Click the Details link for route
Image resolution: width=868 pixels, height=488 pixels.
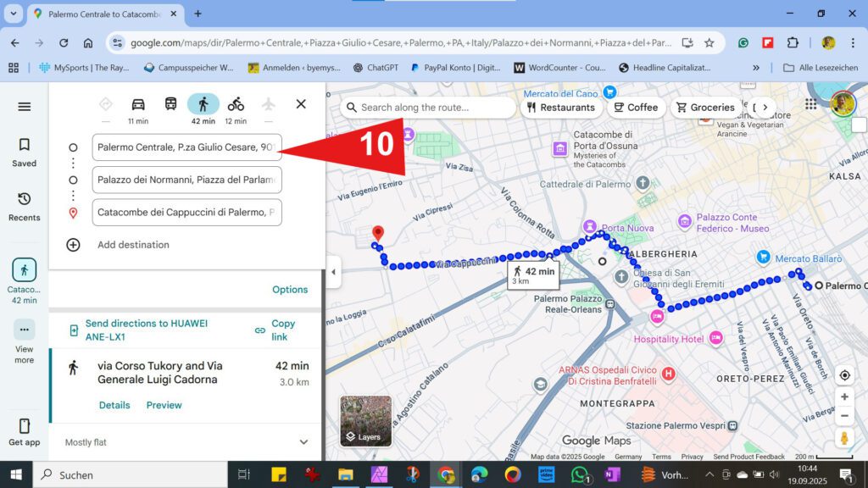114,405
